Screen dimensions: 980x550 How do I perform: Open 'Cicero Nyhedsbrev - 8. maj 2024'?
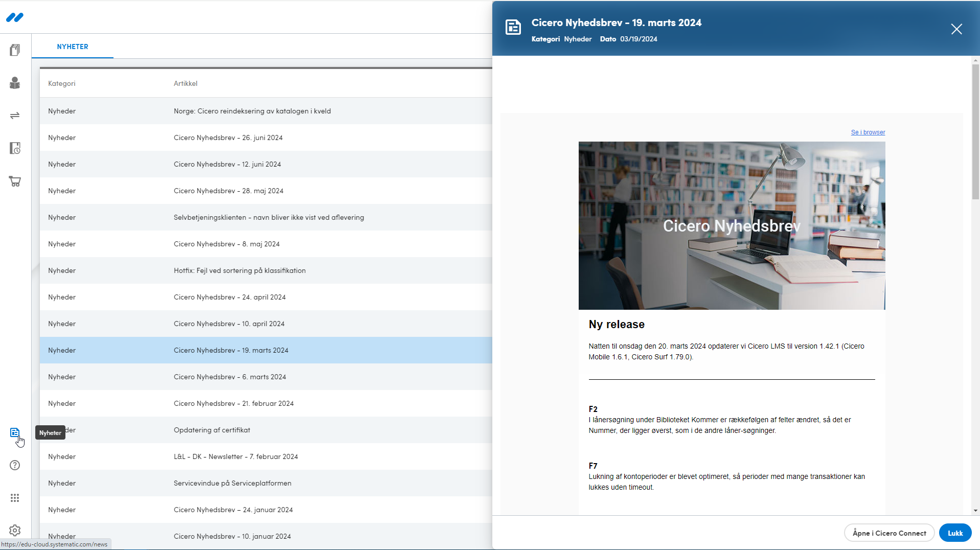click(x=266, y=244)
